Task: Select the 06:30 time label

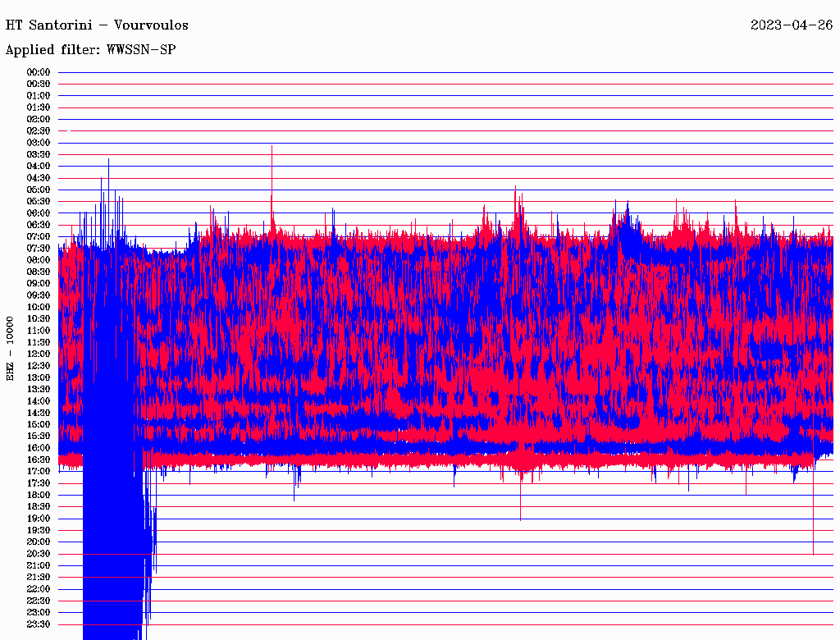Action: click(39, 225)
